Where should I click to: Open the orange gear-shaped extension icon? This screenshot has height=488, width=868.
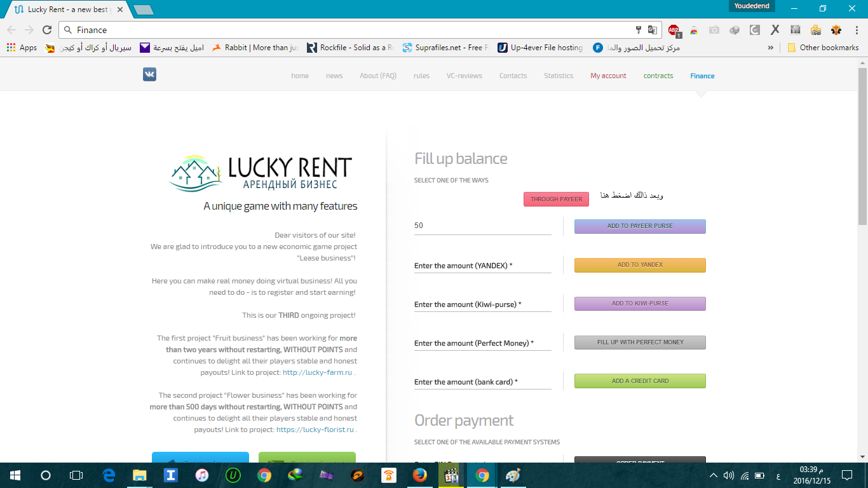(836, 30)
